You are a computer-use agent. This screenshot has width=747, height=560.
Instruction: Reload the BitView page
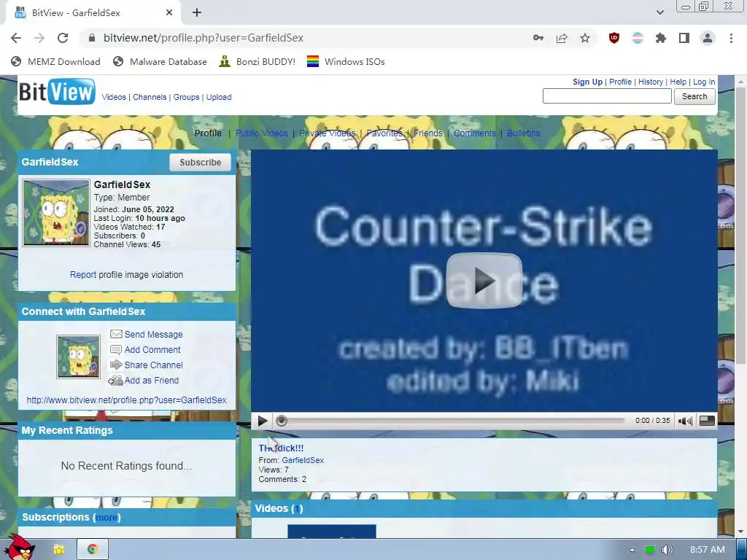pyautogui.click(x=63, y=38)
